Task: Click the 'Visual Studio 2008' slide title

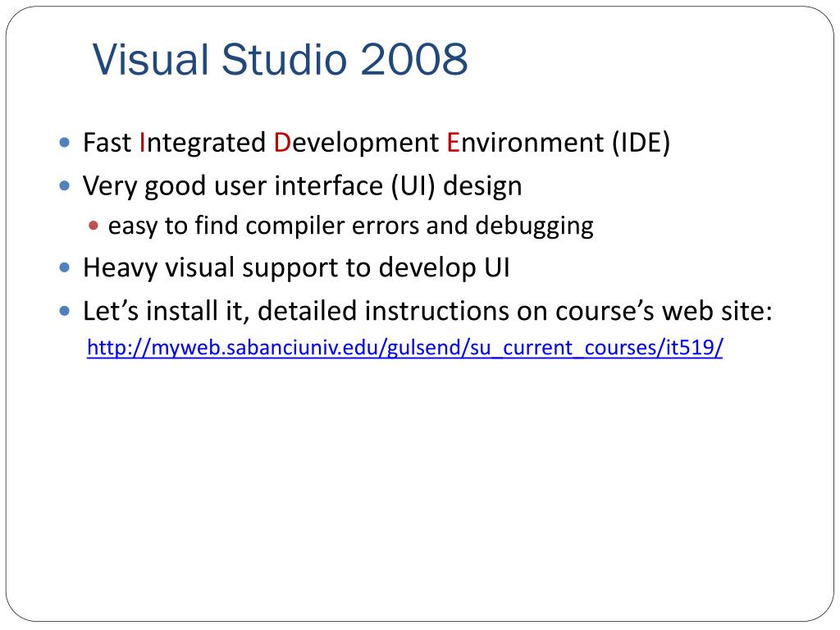Action: [281, 59]
